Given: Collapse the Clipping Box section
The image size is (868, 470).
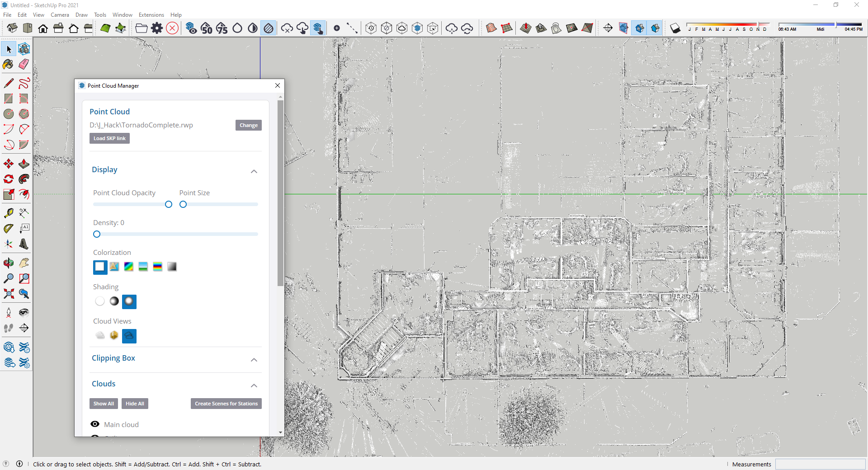Looking at the screenshot, I should tap(254, 360).
